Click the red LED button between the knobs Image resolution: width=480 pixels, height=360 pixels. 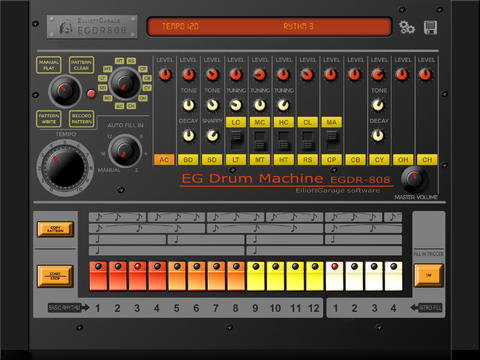[x=91, y=93]
